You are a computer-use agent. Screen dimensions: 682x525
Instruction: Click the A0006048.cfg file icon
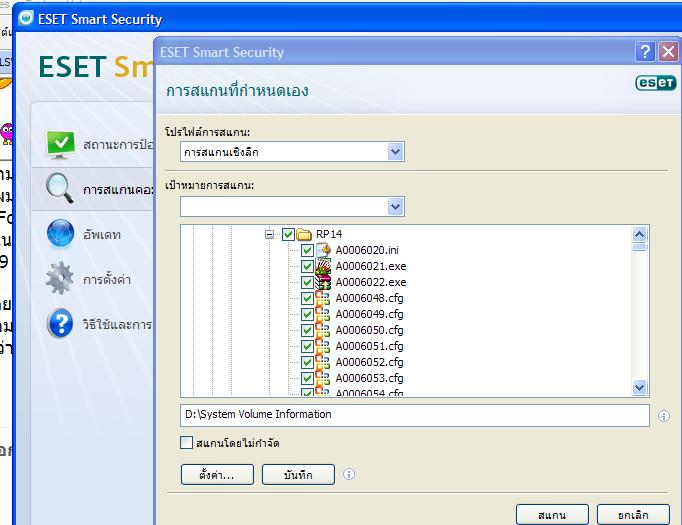coord(323,298)
